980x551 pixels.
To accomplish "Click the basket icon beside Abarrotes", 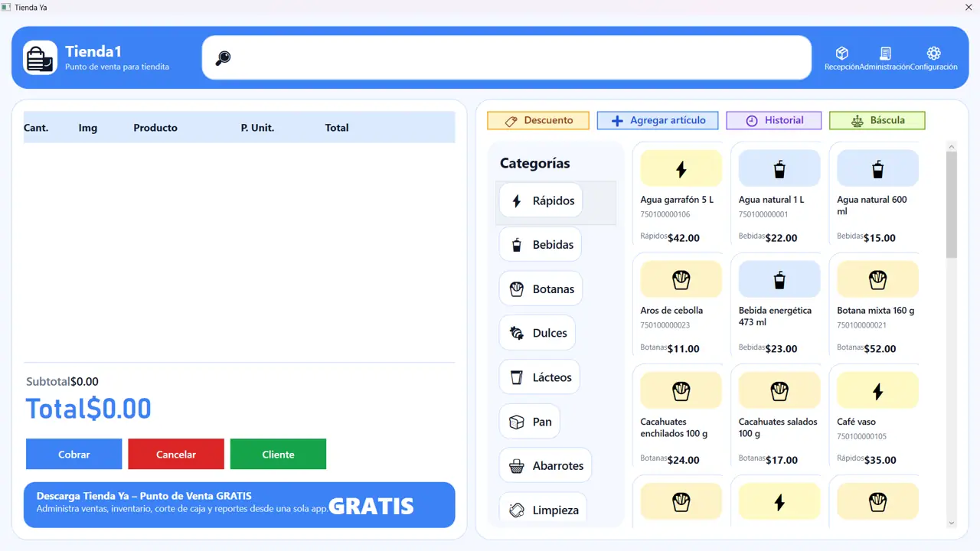I will [517, 465].
